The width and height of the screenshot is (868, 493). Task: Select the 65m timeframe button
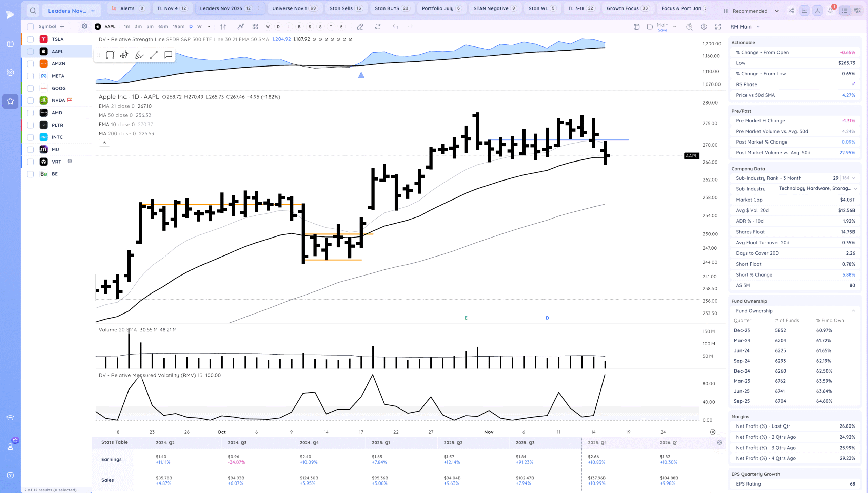tap(163, 26)
